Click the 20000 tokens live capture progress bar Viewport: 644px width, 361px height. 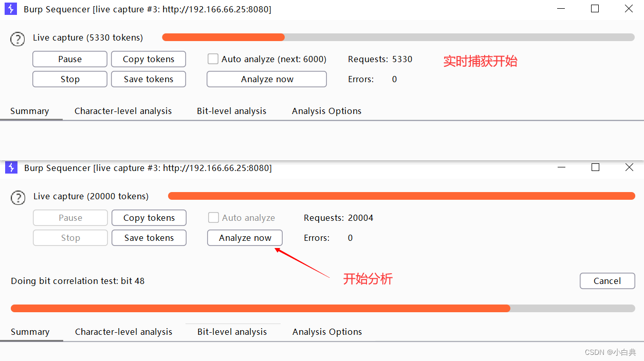coord(401,196)
